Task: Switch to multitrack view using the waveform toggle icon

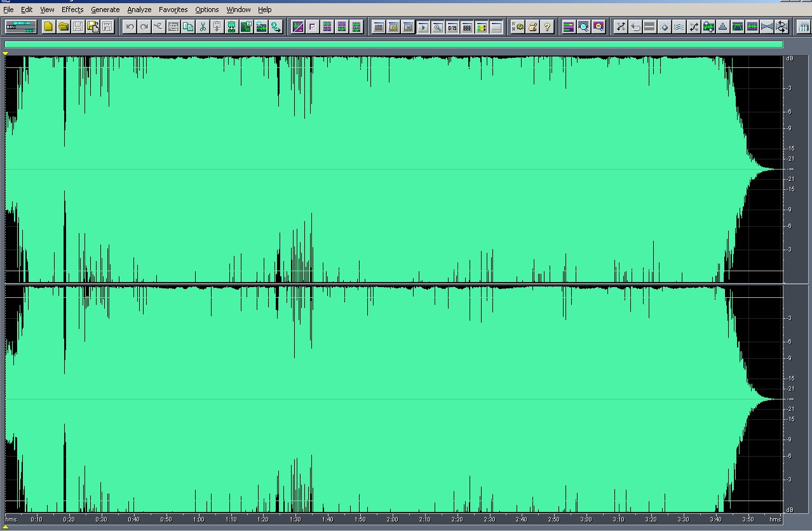Action: click(x=22, y=27)
